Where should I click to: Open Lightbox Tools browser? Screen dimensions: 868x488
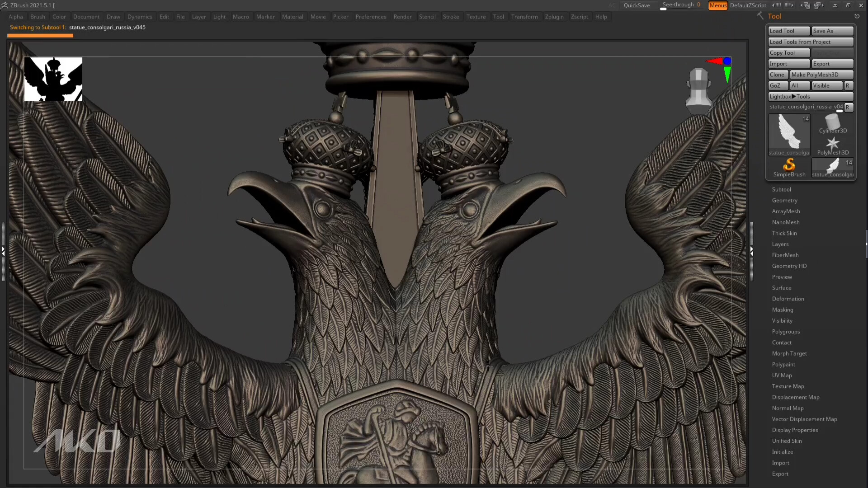pos(810,96)
